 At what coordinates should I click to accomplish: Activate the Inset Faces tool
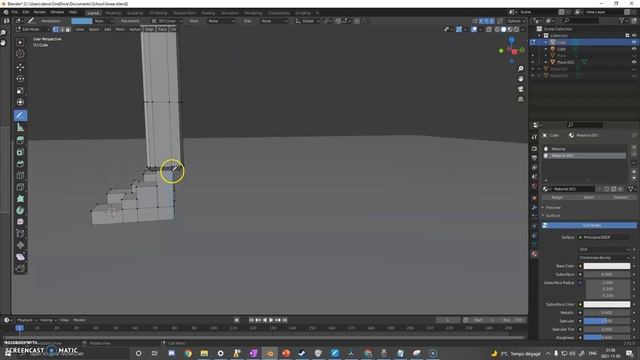pos(20,152)
